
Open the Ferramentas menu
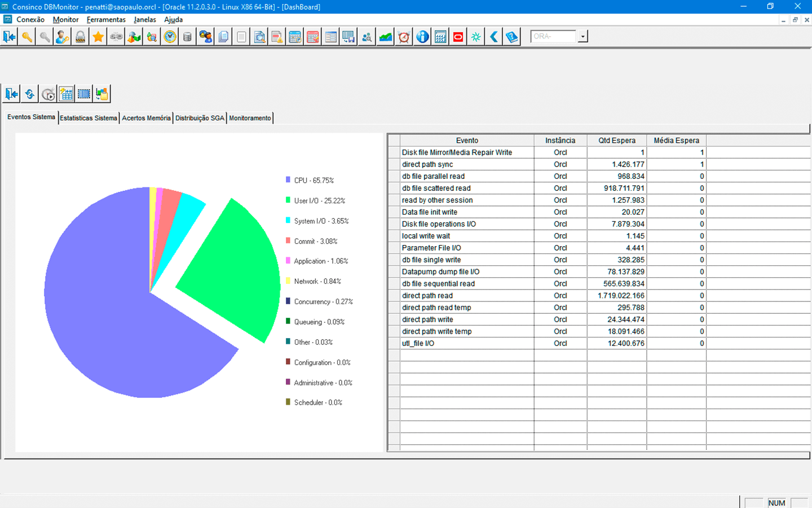point(106,20)
